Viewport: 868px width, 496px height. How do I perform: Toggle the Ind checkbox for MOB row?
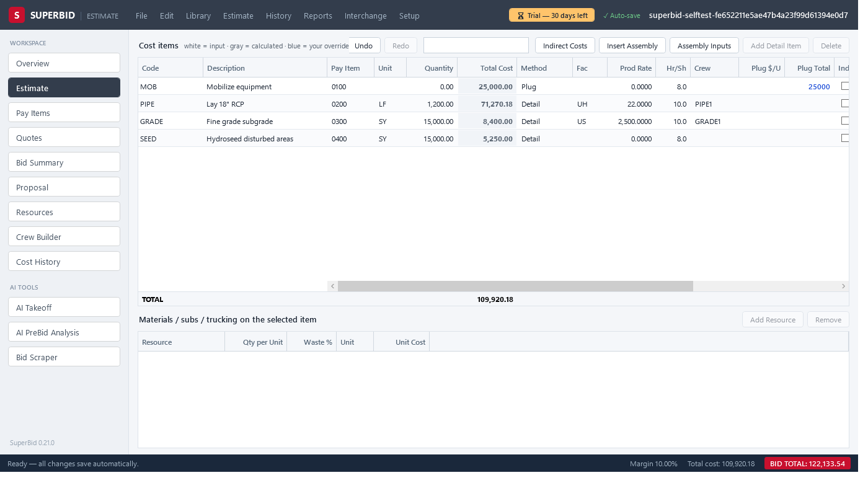click(x=845, y=86)
